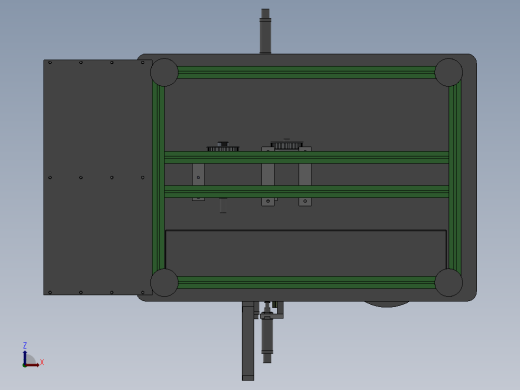520x390 pixels.
Task: Select the top-left round corner cap
Action: pyautogui.click(x=164, y=72)
